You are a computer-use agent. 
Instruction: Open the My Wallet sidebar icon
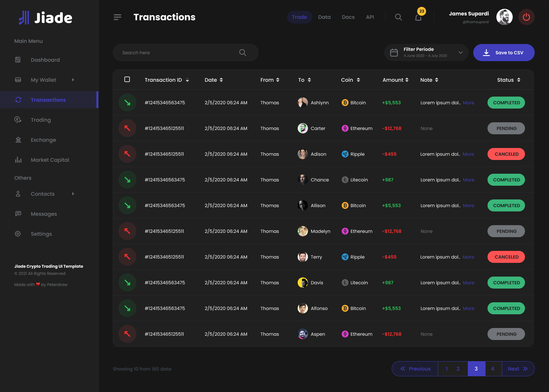pyautogui.click(x=18, y=80)
